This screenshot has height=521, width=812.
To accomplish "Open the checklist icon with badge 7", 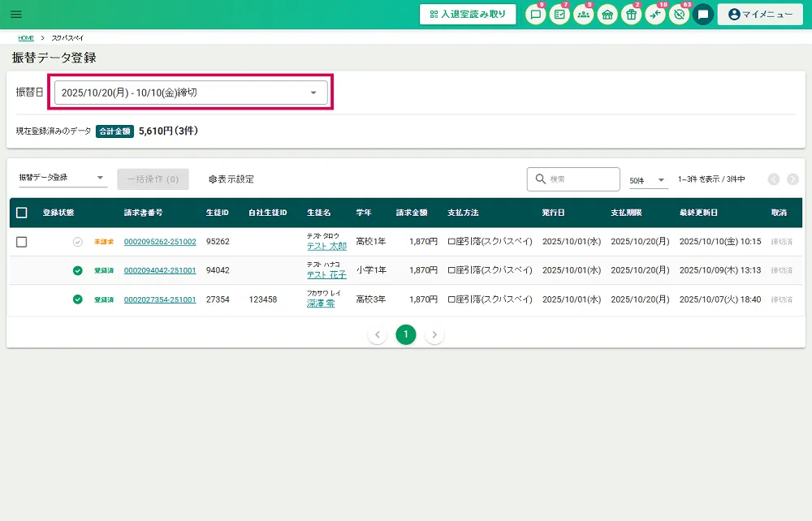I will (559, 15).
